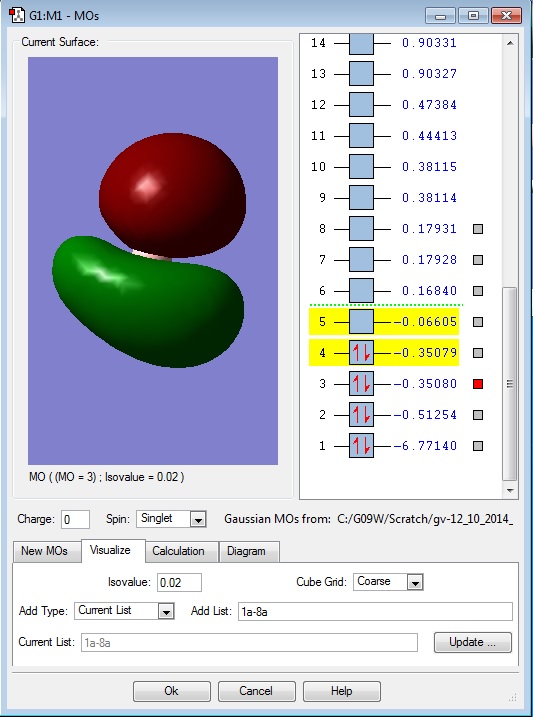Click into the Isovalue input field
Image resolution: width=533 pixels, height=717 pixels.
[x=179, y=582]
